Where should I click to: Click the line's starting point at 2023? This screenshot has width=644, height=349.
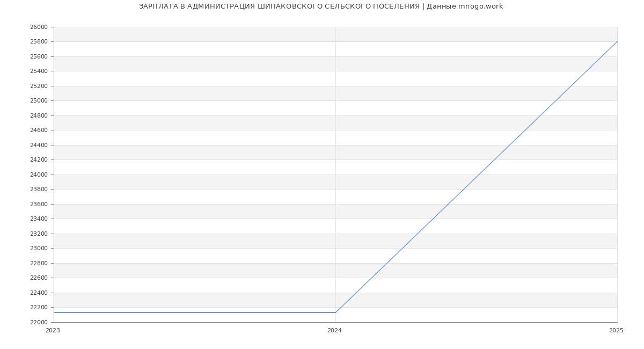(x=54, y=312)
